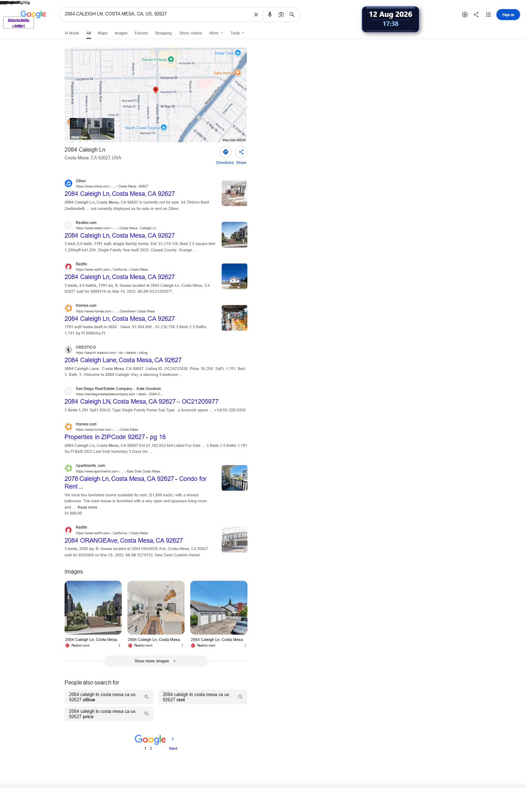Screen dimensions: 532x788
Task: Open CRESTICO 2084 Caleigh Lane result
Action: pos(123,360)
